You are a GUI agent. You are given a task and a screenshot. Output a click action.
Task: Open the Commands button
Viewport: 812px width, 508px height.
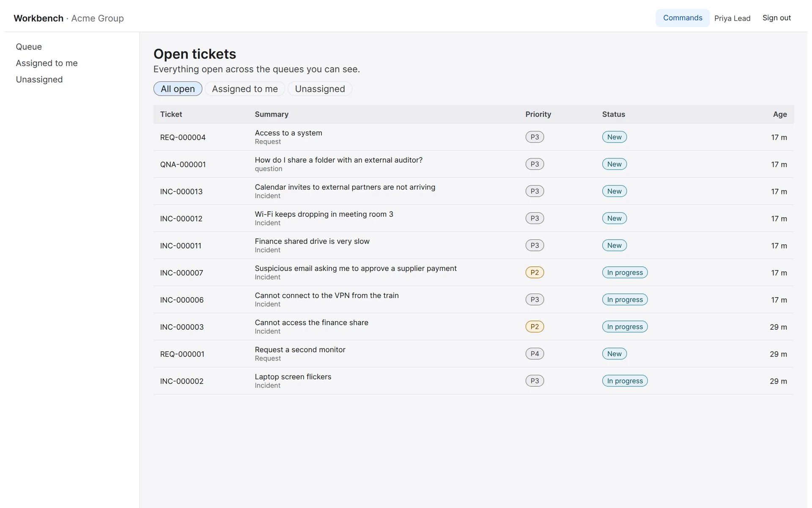click(682, 18)
